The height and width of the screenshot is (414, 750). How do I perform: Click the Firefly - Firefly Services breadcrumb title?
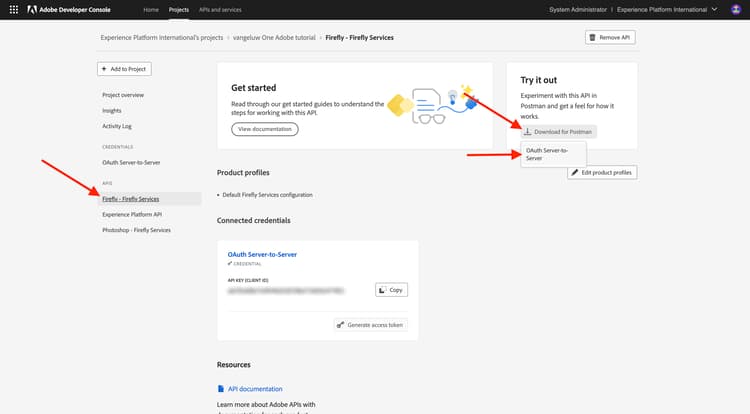point(359,37)
